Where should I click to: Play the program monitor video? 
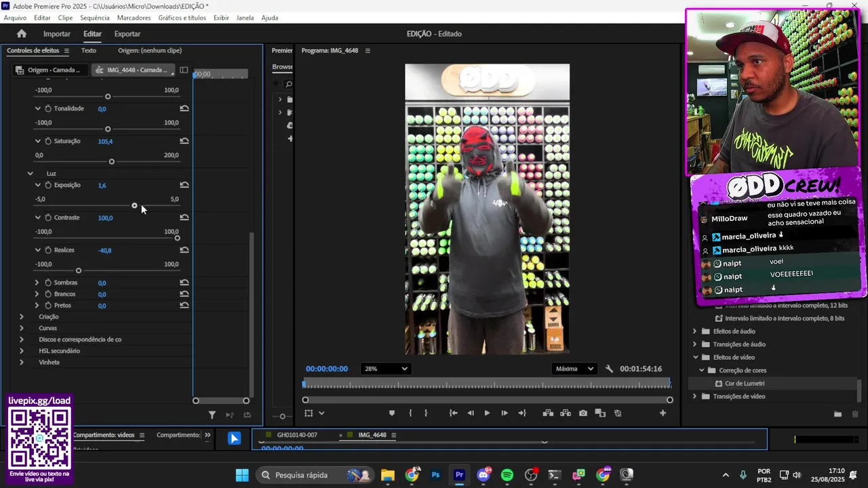click(487, 413)
